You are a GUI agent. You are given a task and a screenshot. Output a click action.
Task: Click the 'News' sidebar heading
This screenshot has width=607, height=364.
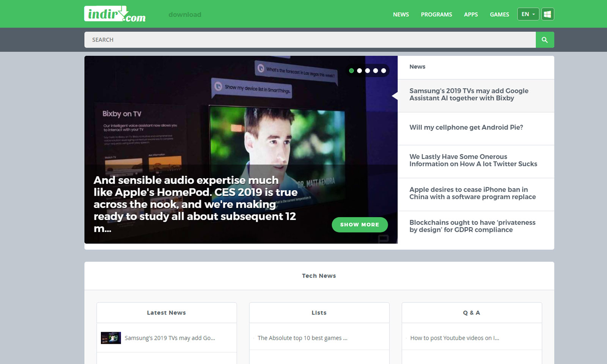pyautogui.click(x=417, y=67)
